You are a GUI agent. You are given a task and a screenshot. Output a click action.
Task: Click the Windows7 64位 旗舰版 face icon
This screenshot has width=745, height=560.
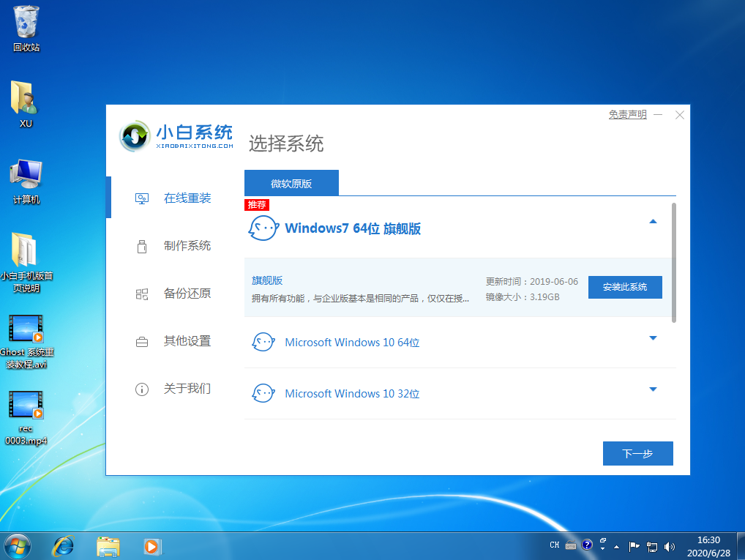pos(263,228)
